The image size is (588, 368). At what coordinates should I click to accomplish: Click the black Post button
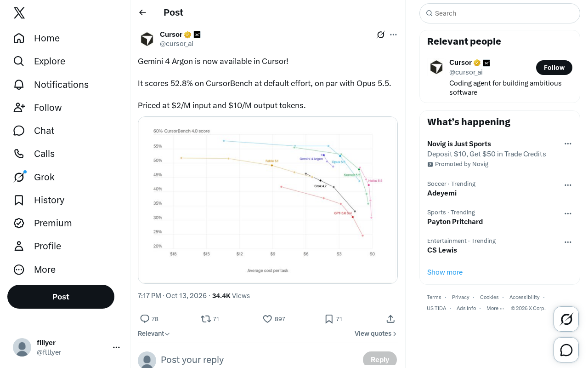(x=61, y=297)
